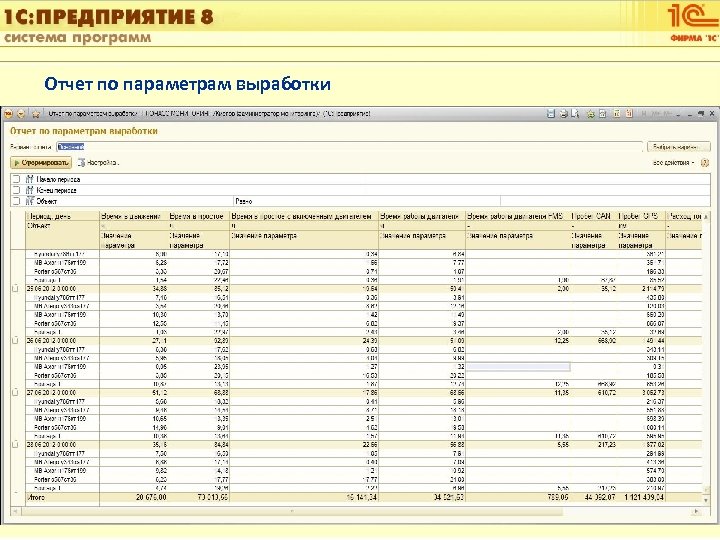Click the 25.06.2012 0:00:00 row date cell
The width and height of the screenshot is (720, 540).
click(62, 289)
